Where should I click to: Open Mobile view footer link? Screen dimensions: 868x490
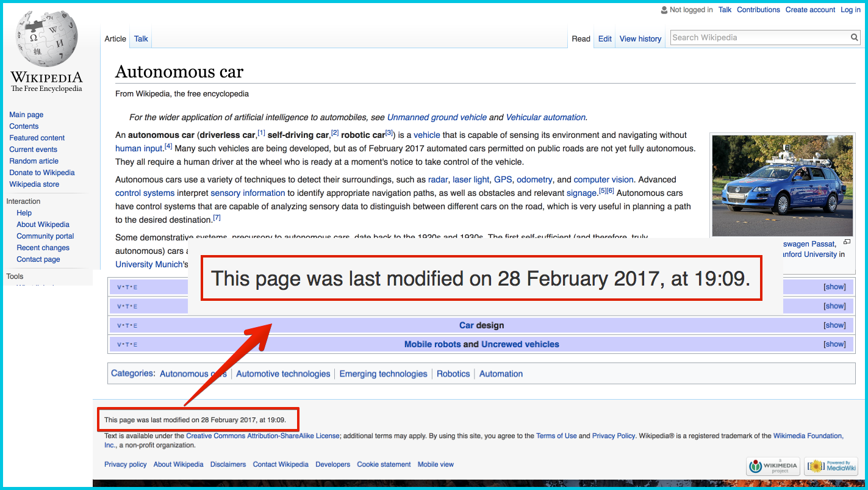point(436,464)
